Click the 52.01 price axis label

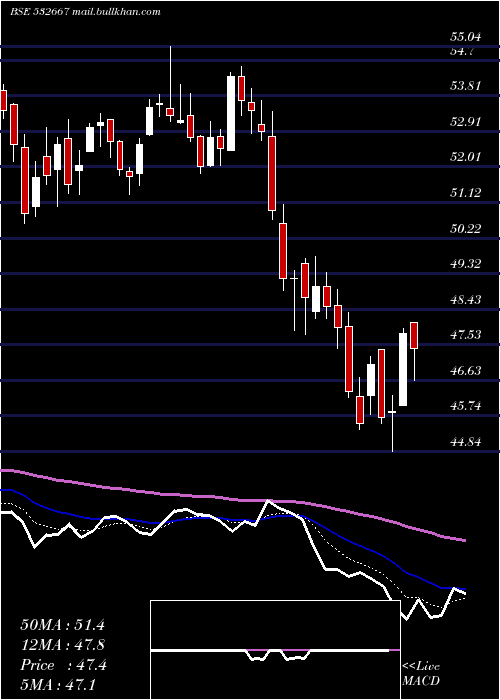(x=467, y=157)
